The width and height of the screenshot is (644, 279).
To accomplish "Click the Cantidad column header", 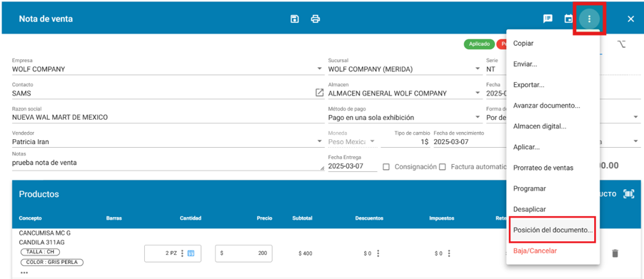I will click(x=191, y=218).
